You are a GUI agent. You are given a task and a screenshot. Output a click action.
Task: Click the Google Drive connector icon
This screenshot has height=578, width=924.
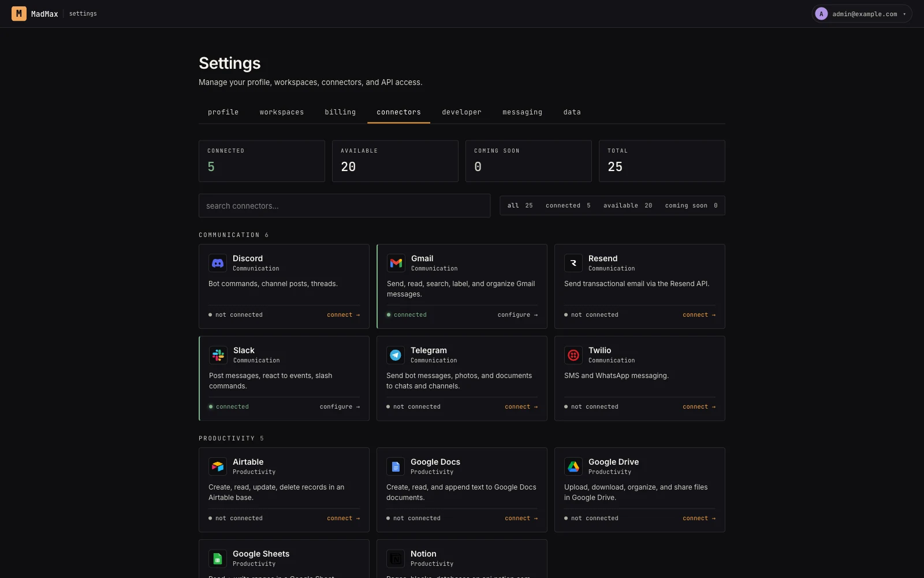click(x=573, y=466)
